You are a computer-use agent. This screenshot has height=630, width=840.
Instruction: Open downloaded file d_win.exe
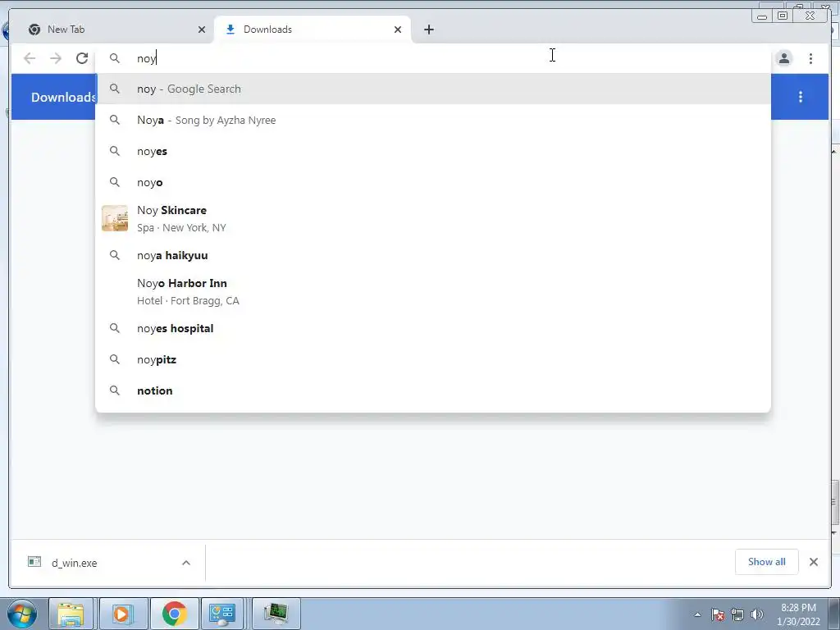coord(74,563)
